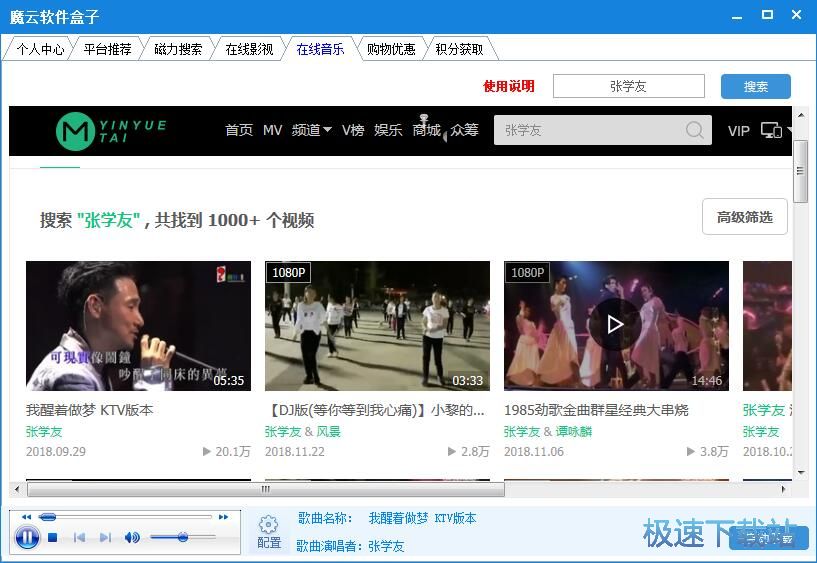Click the 歌曲名称 value 我醒着做梦 KTV版本
The width and height of the screenshot is (817, 563).
click(x=423, y=518)
